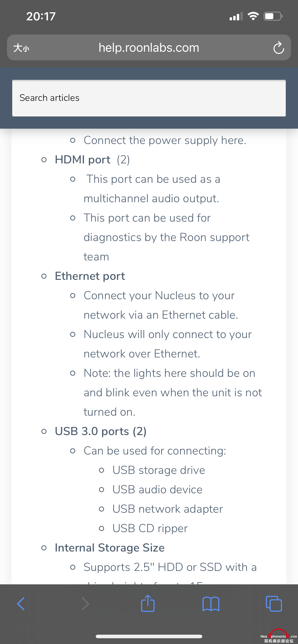Image resolution: width=298 pixels, height=644 pixels.
Task: Tap the USB CD ripper list item
Action: pyautogui.click(x=150, y=528)
